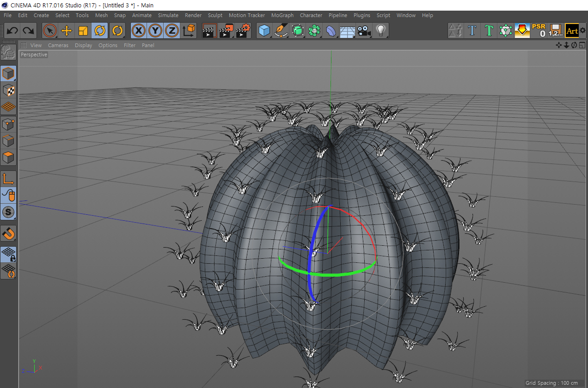The height and width of the screenshot is (388, 588).
Task: Switch to Points mode
Action: (8, 124)
